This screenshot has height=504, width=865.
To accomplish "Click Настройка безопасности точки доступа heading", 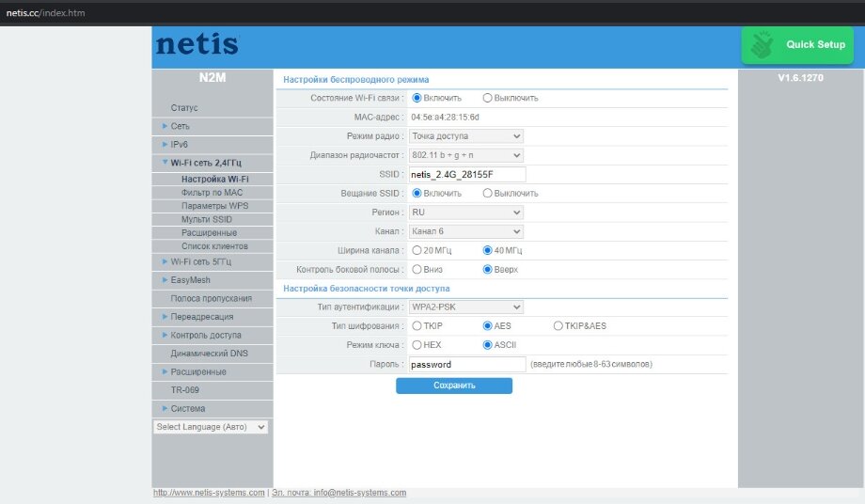I will coord(367,289).
